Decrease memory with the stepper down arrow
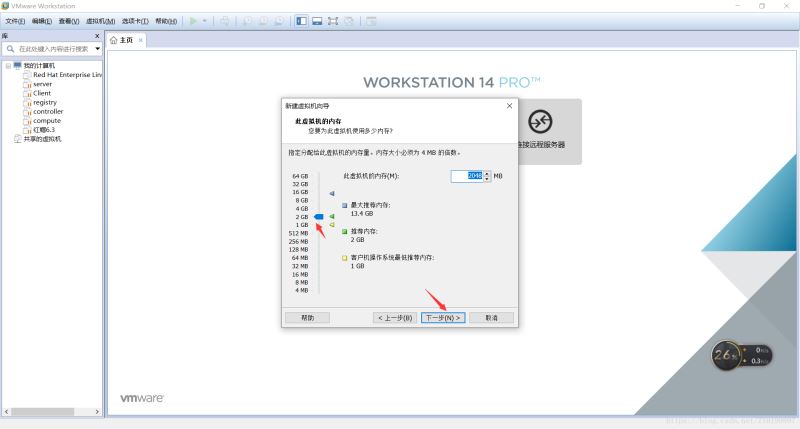The height and width of the screenshot is (429, 800). click(487, 179)
